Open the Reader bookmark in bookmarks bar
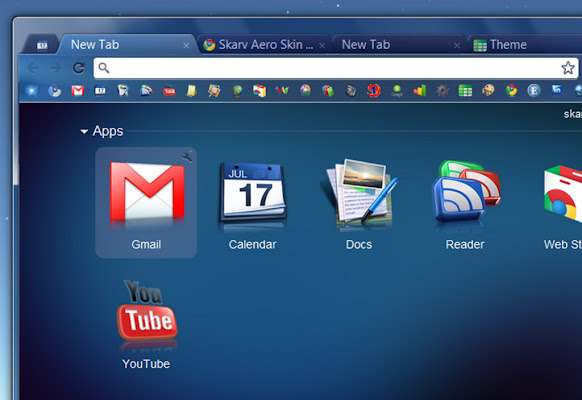This screenshot has width=582, height=400. [x=146, y=91]
